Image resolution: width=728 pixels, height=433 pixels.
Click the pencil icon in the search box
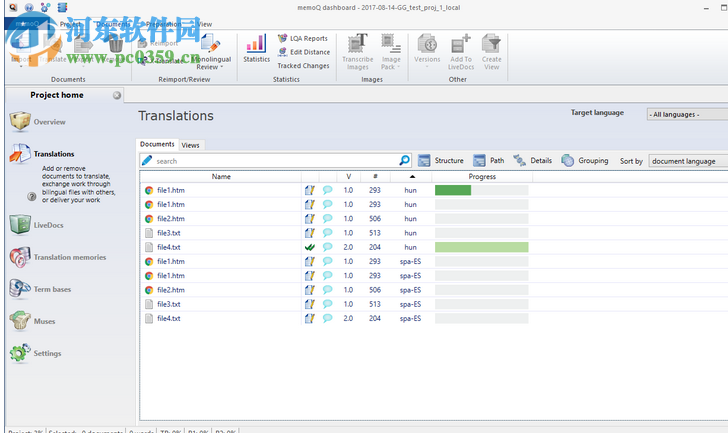[x=147, y=161]
